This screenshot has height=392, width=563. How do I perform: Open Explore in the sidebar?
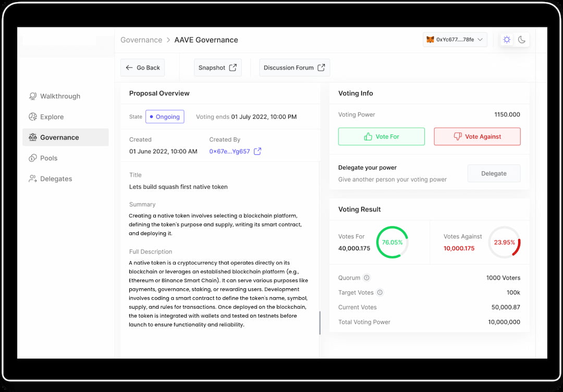tap(65, 117)
